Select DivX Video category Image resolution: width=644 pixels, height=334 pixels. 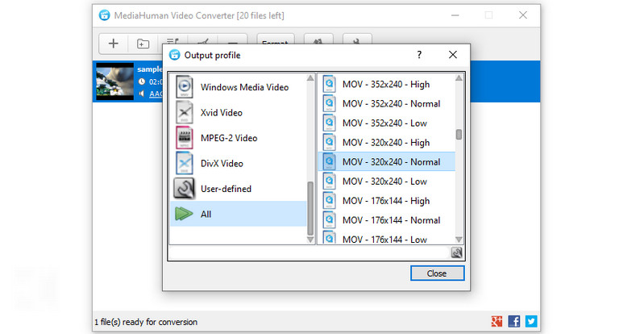[x=239, y=164]
